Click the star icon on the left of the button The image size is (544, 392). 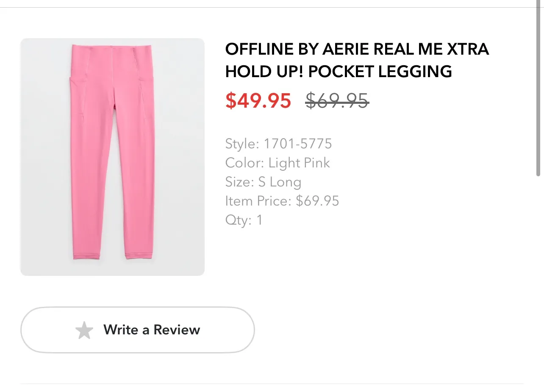84,330
